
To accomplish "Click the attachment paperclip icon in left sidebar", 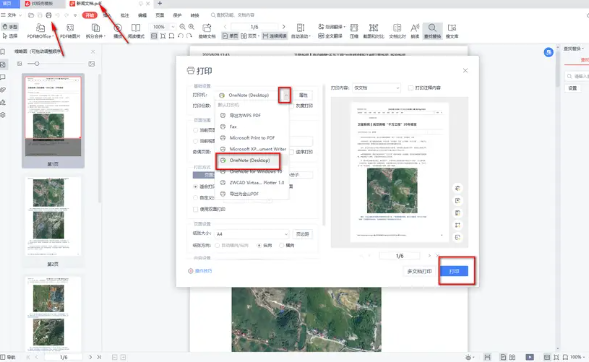I will pyautogui.click(x=3, y=90).
